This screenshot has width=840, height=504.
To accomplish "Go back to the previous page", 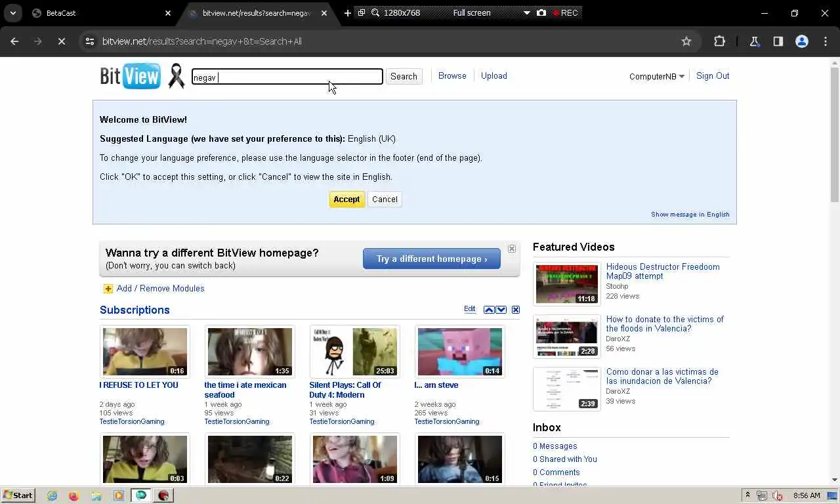I will (x=14, y=41).
